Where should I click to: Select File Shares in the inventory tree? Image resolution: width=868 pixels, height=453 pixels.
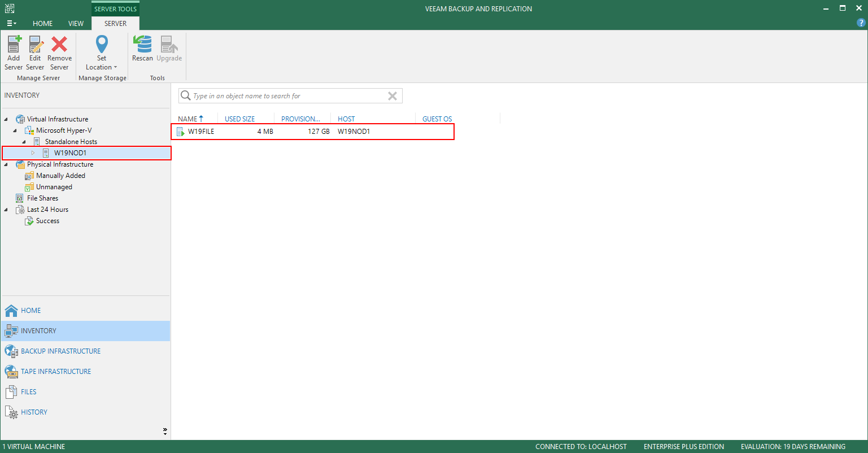pos(42,198)
